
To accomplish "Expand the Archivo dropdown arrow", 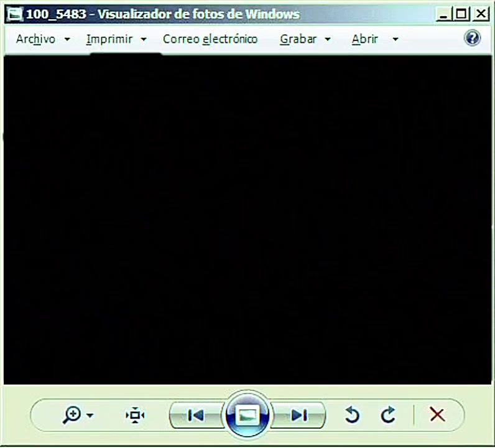I will pyautogui.click(x=67, y=39).
